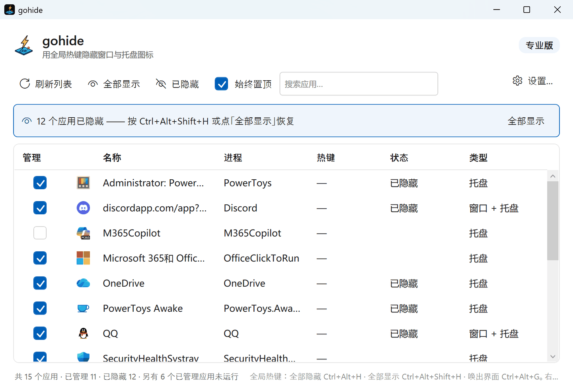Click the refresh list circular arrow icon
This screenshot has height=392, width=573.
tap(25, 84)
